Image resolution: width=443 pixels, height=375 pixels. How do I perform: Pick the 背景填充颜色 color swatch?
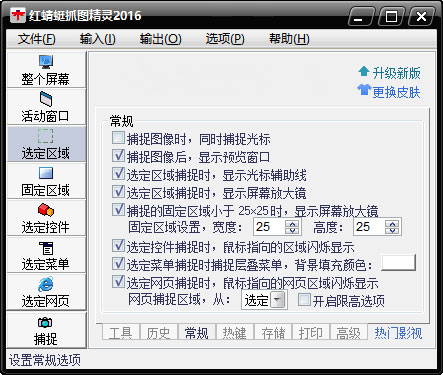coord(398,262)
